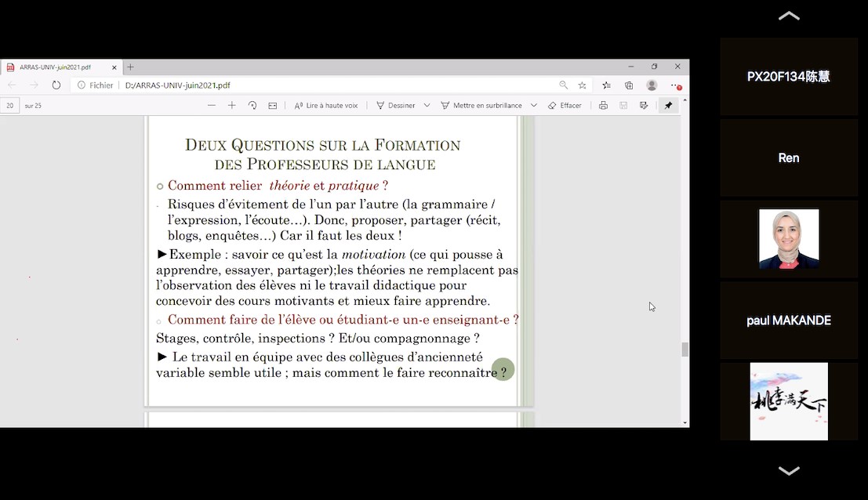Click the PDF vertical scrollbar thumb
868x500 pixels.
point(685,350)
